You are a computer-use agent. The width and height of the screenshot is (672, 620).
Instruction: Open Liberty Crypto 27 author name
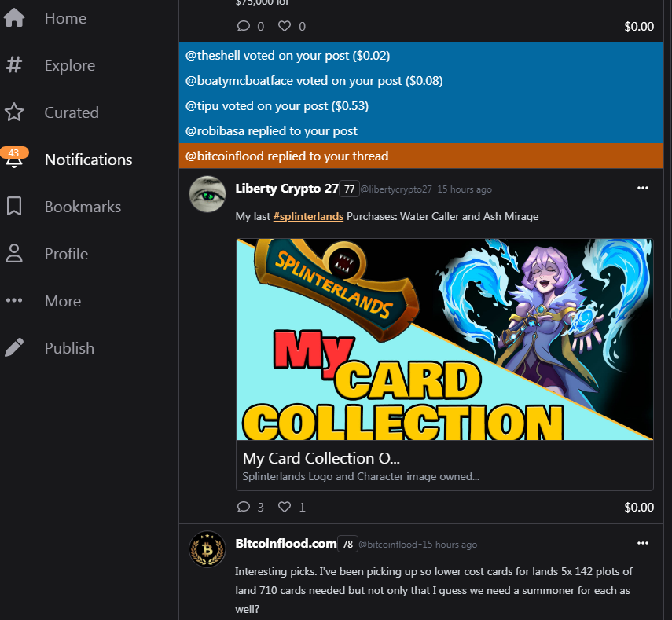pyautogui.click(x=287, y=189)
